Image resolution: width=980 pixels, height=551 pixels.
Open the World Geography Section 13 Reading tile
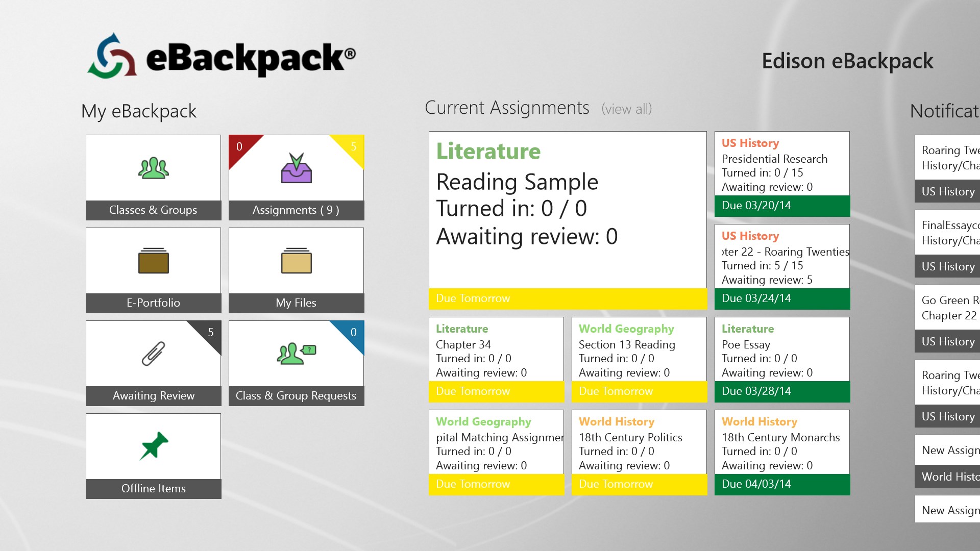point(639,351)
